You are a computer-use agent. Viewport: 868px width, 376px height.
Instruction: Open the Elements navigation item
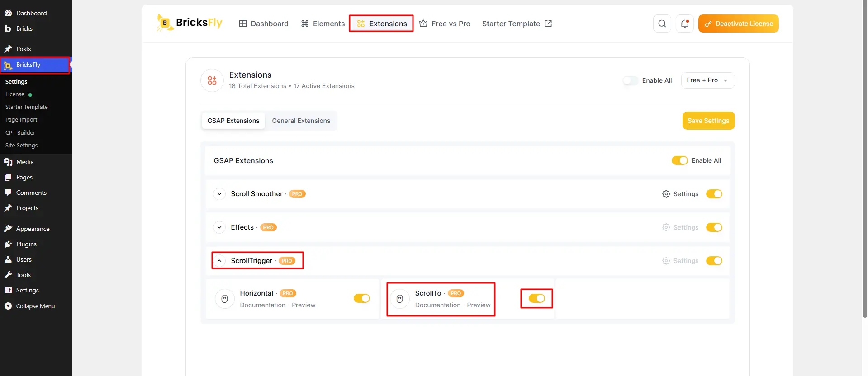323,23
